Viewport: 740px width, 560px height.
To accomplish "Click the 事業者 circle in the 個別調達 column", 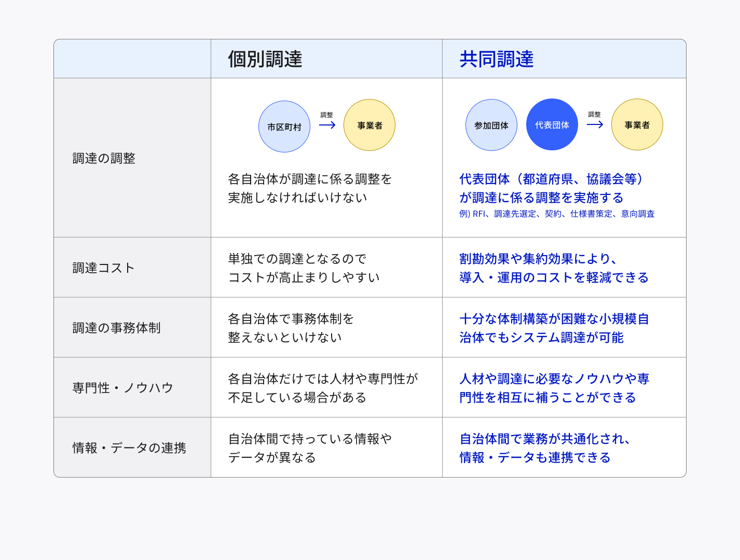I will point(369,125).
